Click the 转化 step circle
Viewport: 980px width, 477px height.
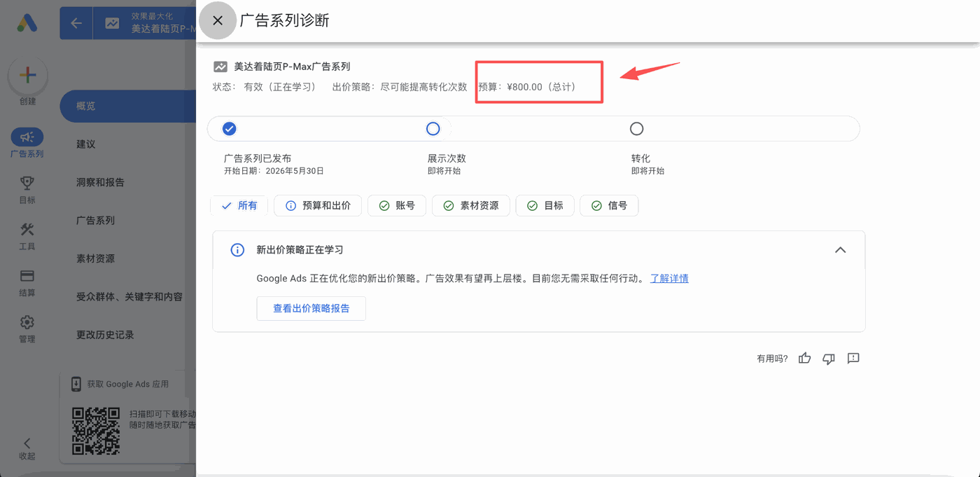(x=636, y=129)
